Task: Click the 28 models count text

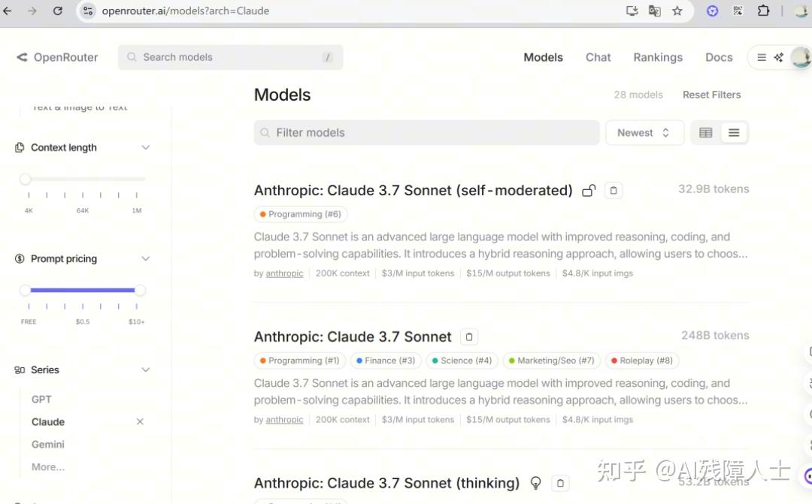Action: (x=638, y=95)
